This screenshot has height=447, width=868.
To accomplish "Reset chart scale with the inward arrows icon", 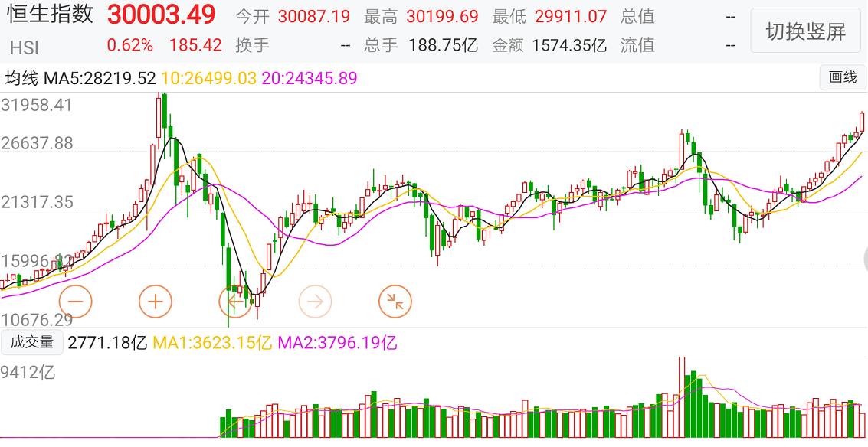I will click(395, 301).
